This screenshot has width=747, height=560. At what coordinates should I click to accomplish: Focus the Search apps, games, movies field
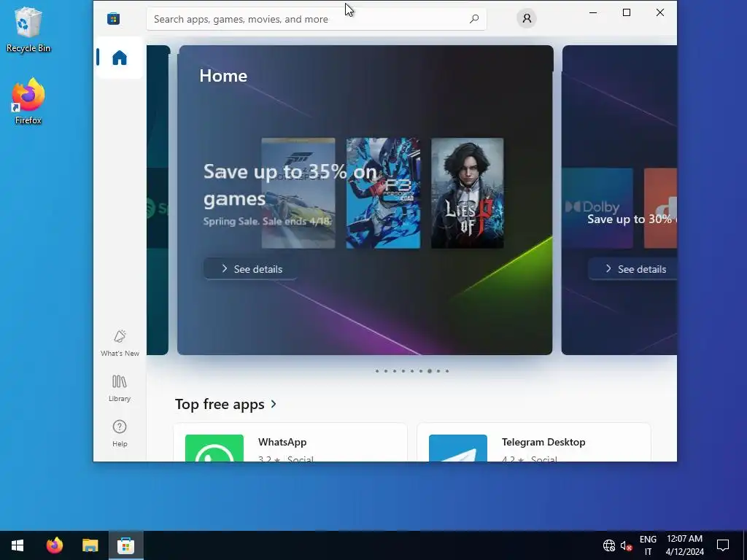pos(317,19)
